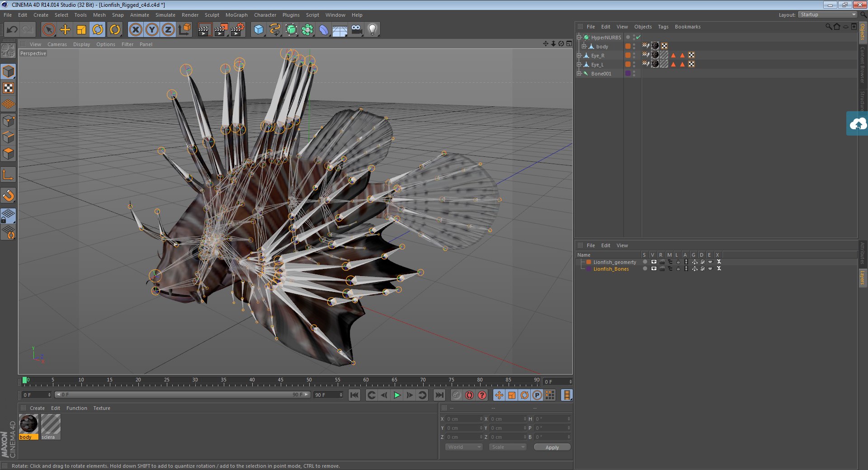The image size is (868, 470).
Task: Open the Layout Startup dropdown
Action: point(828,15)
